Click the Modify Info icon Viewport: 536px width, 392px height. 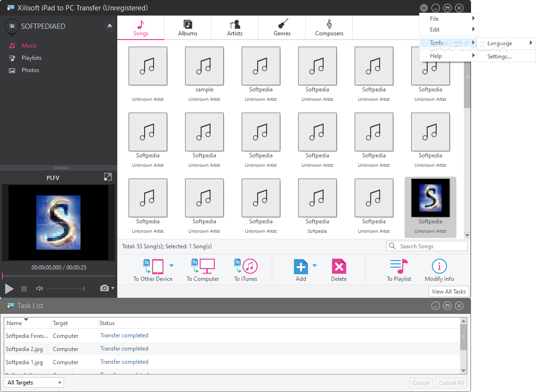coord(439,267)
